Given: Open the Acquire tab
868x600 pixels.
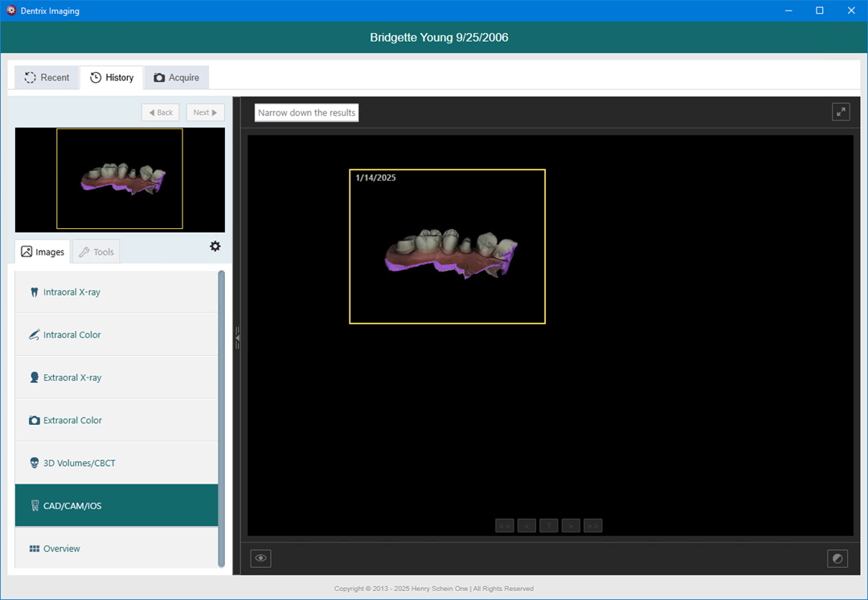Looking at the screenshot, I should coord(176,78).
